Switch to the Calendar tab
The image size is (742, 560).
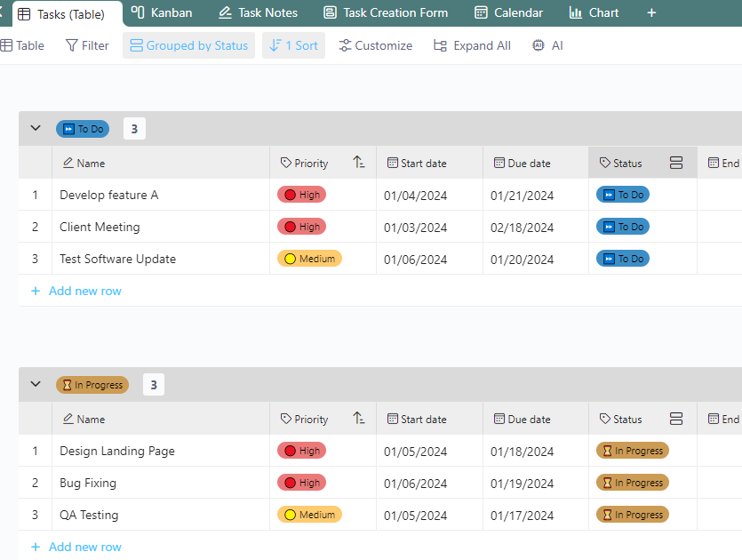[508, 12]
